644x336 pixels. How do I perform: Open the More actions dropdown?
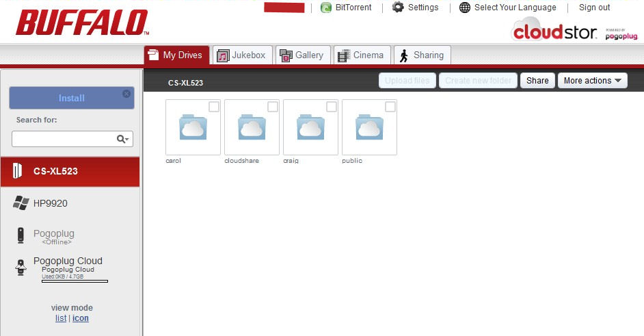592,81
